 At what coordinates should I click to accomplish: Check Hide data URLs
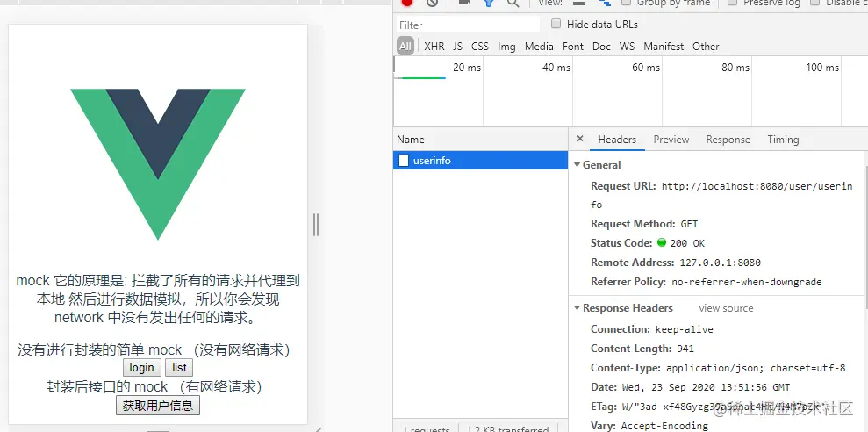pos(556,24)
